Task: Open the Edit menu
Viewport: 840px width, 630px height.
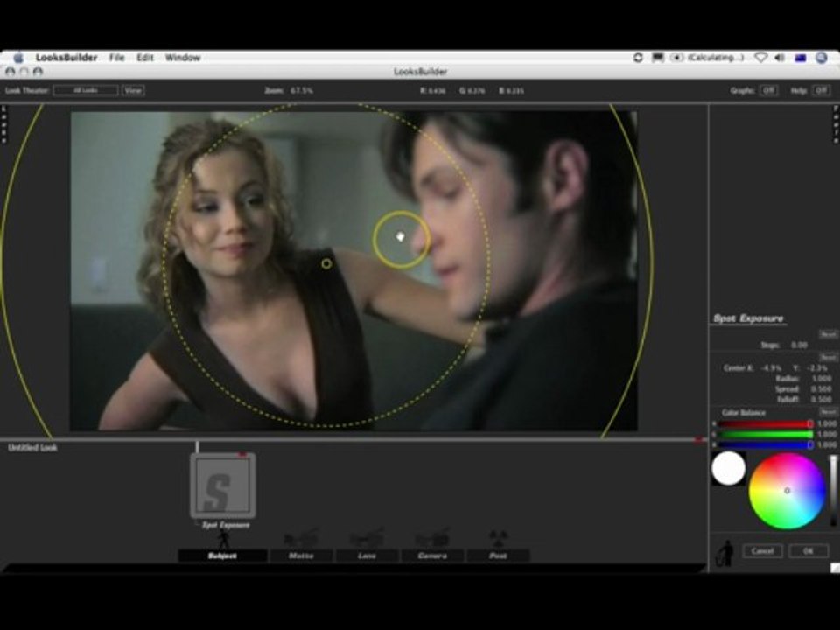Action: (x=144, y=58)
